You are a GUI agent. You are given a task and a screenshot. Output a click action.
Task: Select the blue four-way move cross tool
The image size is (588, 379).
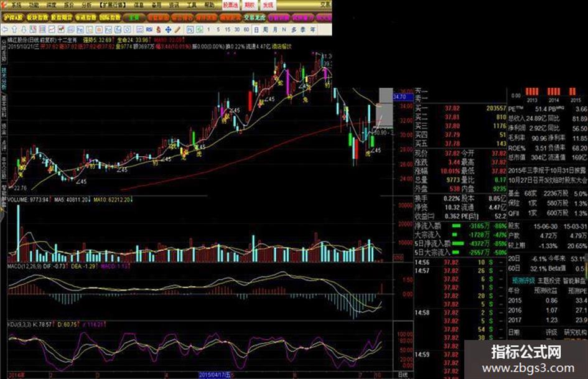point(169,29)
